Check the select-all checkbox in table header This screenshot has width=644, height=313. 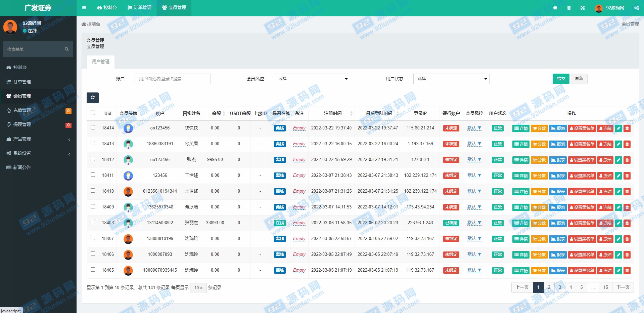pyautogui.click(x=93, y=113)
